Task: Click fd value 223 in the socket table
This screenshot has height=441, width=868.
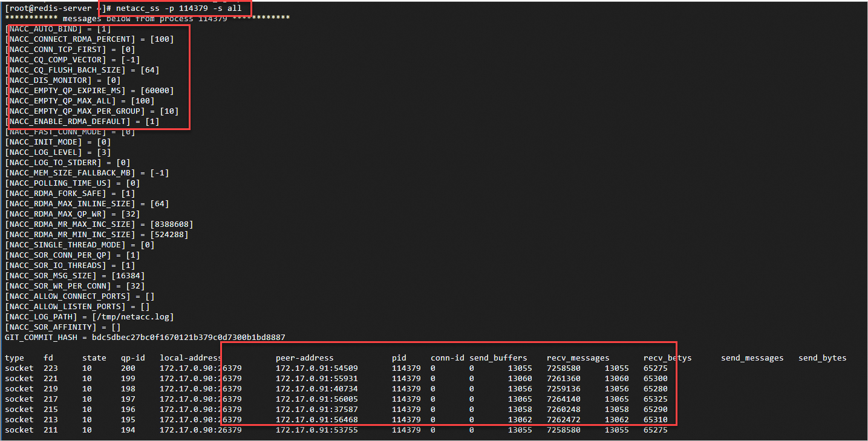Action: pos(51,368)
